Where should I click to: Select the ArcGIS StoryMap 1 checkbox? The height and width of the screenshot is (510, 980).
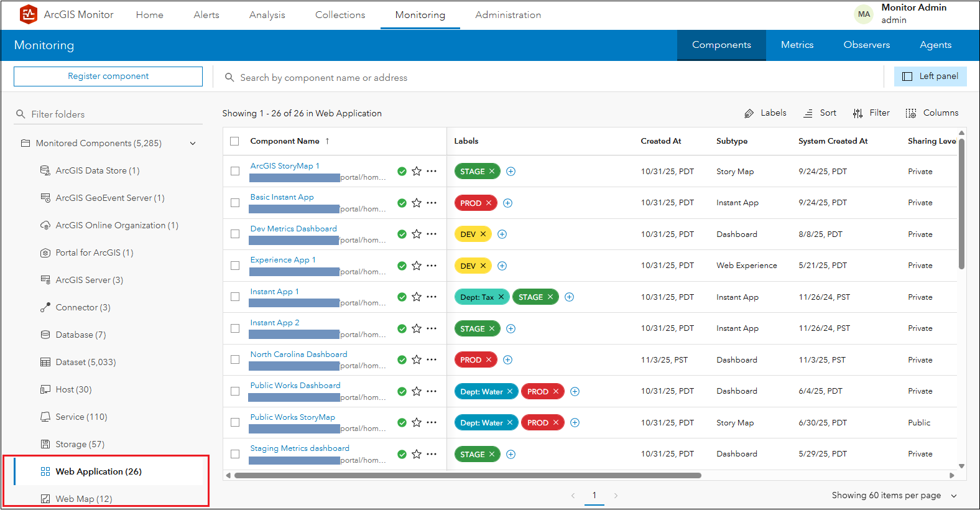point(235,171)
